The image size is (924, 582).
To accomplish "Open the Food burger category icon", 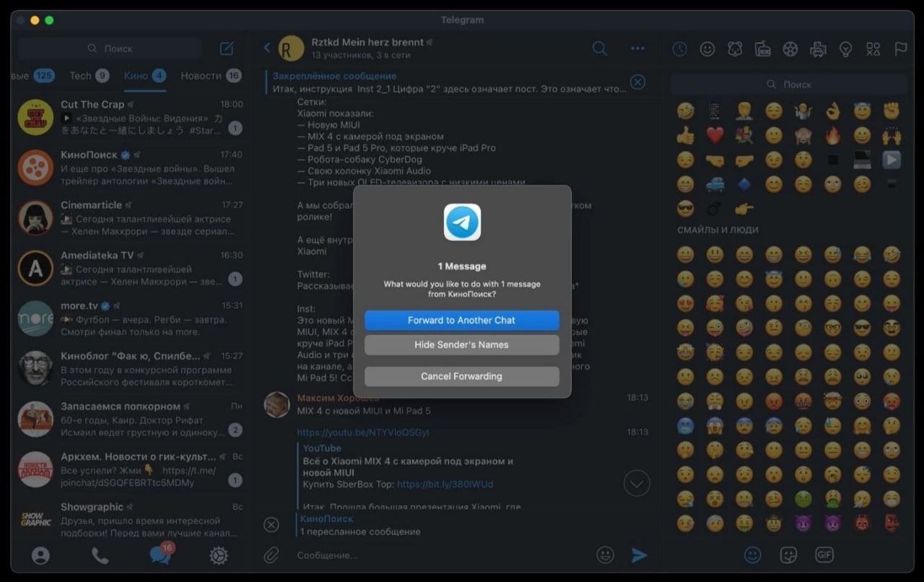I will 763,48.
